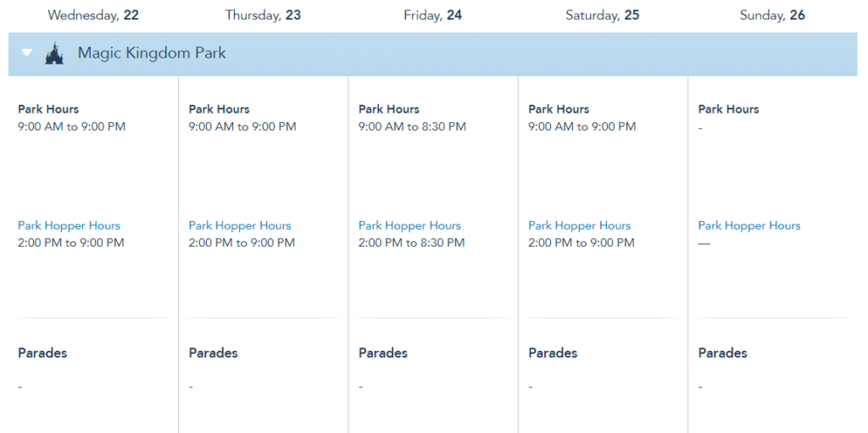Open Sunday's Park Hopper Hours link

(x=748, y=225)
